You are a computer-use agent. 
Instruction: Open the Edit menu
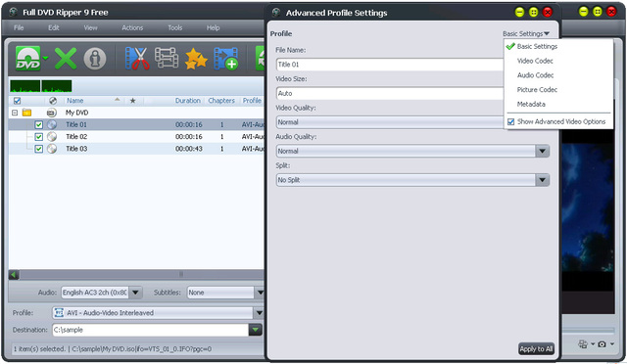pos(54,27)
